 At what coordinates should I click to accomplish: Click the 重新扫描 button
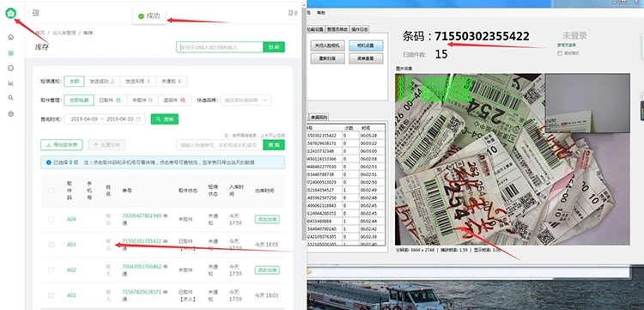[327, 58]
